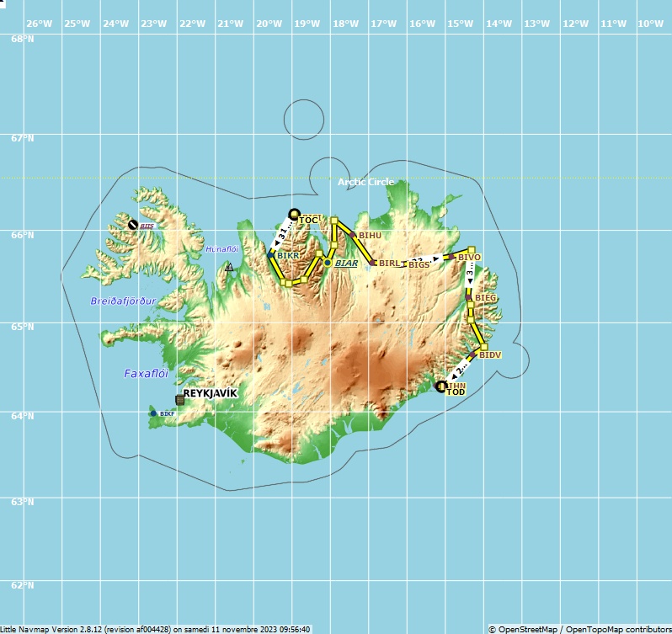Click the 10°W longitude label

(x=651, y=24)
